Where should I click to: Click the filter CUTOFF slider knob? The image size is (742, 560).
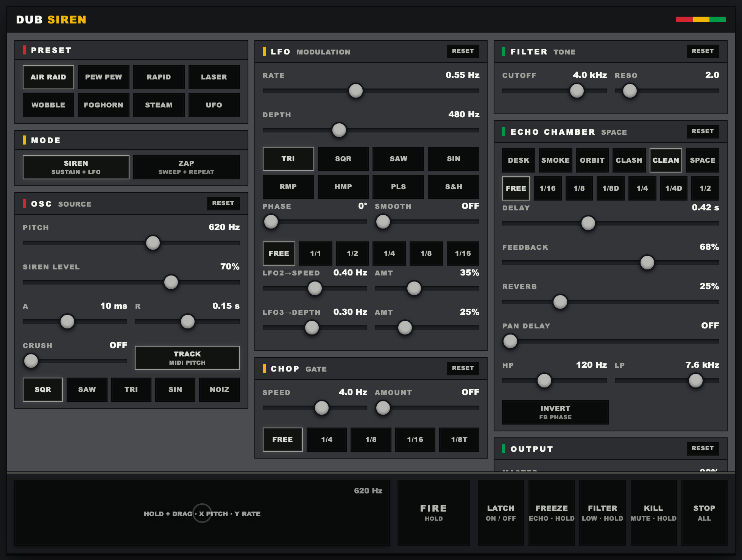pyautogui.click(x=577, y=91)
